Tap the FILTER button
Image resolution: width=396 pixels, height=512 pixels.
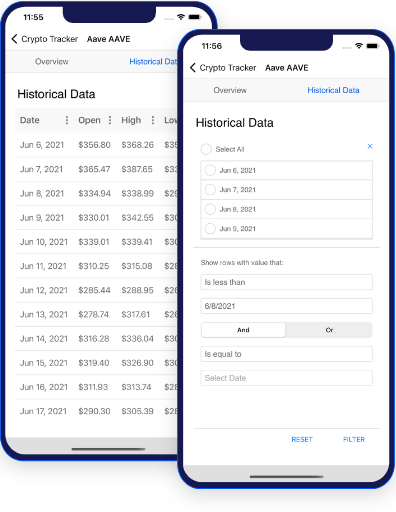click(354, 439)
